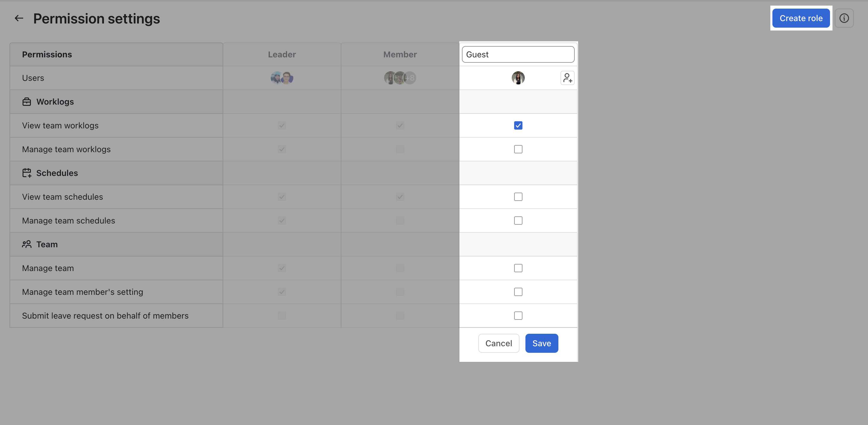Click the Team people icon
This screenshot has width=868, height=425.
tap(27, 244)
